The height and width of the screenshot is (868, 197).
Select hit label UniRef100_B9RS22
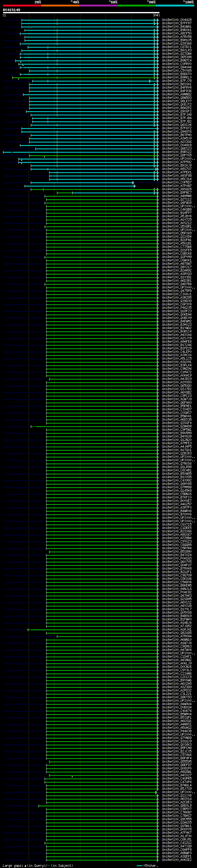tap(177, 152)
